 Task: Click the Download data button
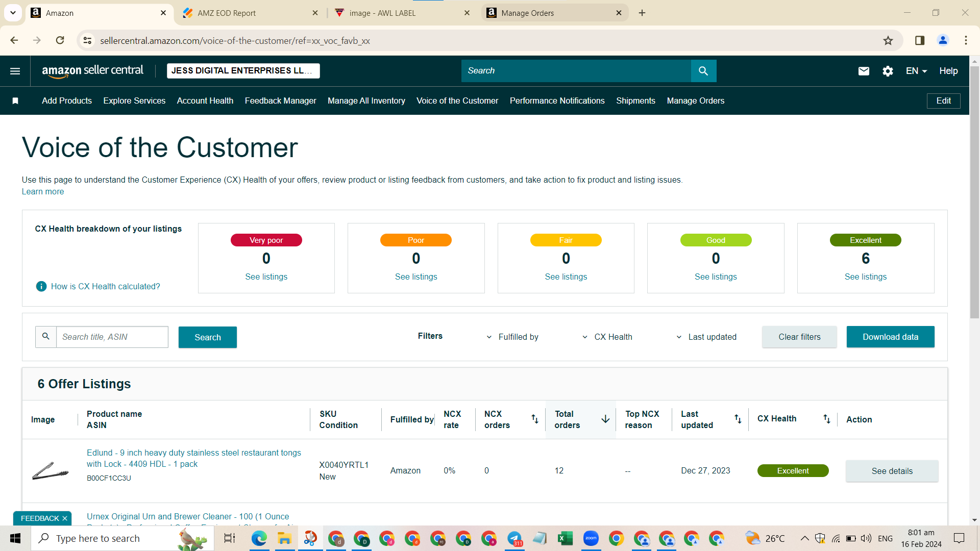[890, 337]
